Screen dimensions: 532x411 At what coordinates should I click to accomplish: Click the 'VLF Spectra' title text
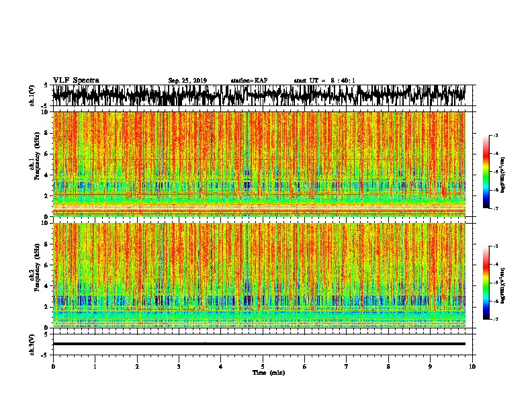click(76, 81)
